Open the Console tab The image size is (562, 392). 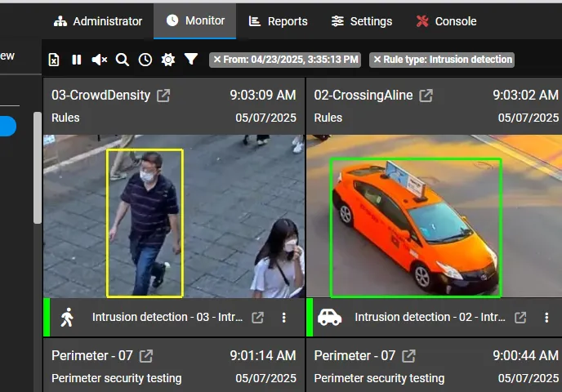[x=446, y=21]
